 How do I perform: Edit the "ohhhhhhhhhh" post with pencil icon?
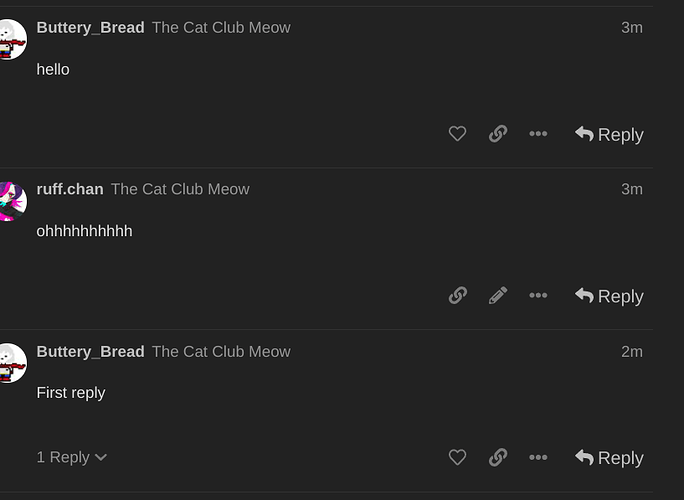[498, 295]
